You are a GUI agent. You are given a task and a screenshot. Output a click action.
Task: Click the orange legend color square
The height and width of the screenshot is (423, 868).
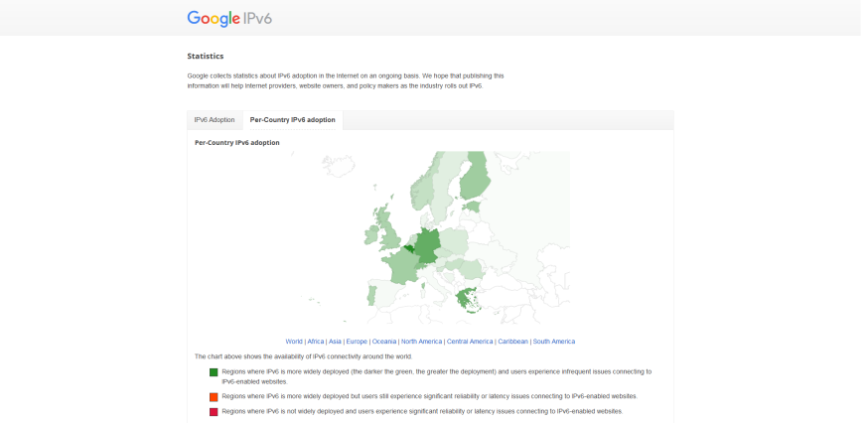(x=214, y=396)
